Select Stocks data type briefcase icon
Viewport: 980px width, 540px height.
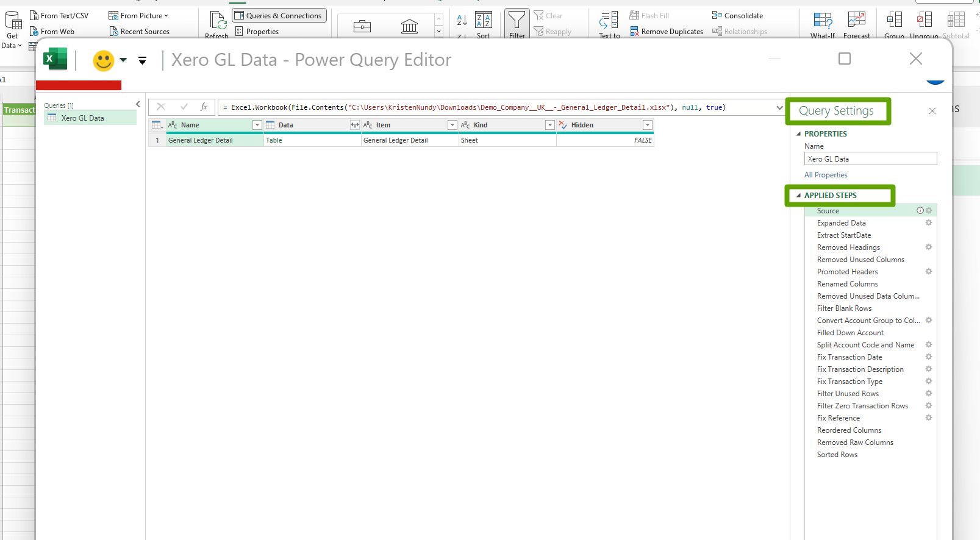(362, 26)
